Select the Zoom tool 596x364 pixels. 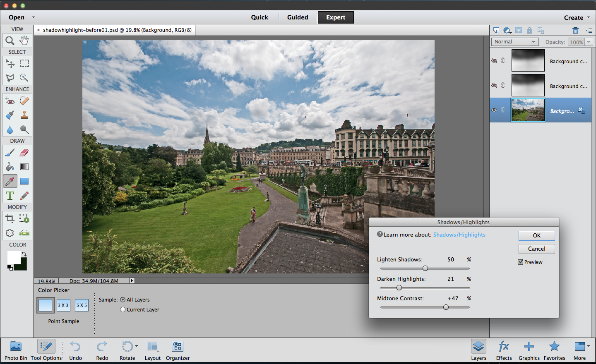(10, 41)
